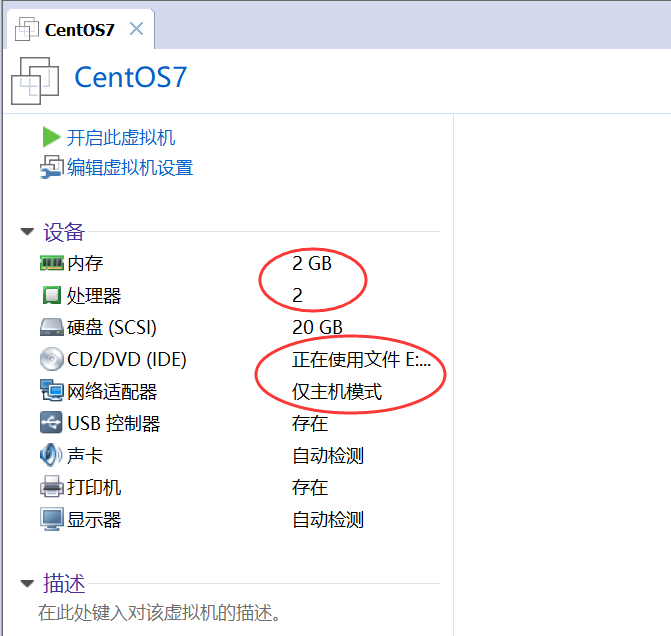Screen dimensions: 671x636
Task: Select the USB 控制器 label
Action: click(114, 424)
